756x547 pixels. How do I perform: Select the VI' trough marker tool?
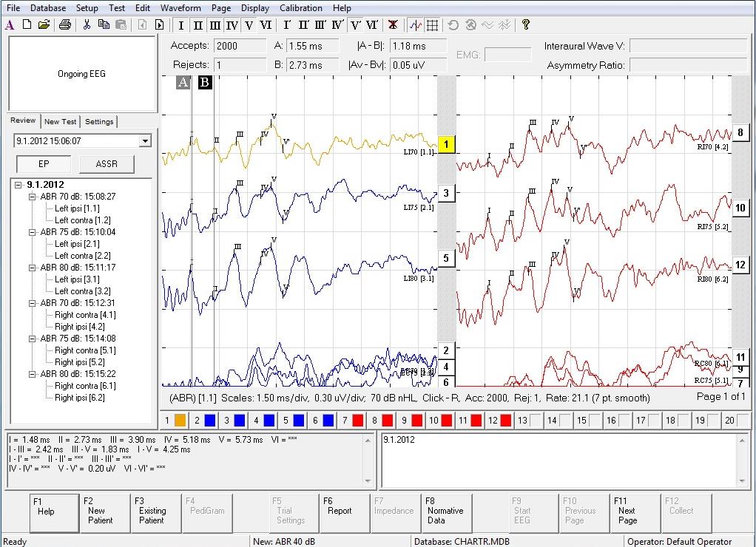pyautogui.click(x=372, y=25)
